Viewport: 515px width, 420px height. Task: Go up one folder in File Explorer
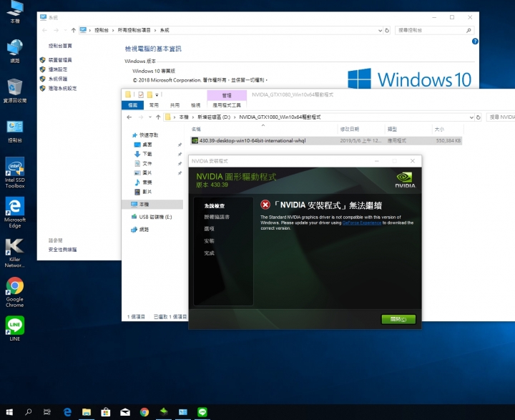pyautogui.click(x=158, y=117)
